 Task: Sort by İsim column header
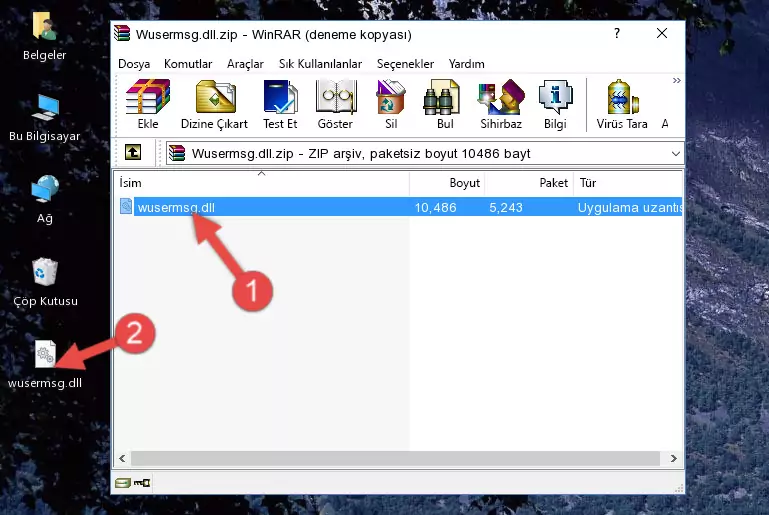click(x=262, y=183)
